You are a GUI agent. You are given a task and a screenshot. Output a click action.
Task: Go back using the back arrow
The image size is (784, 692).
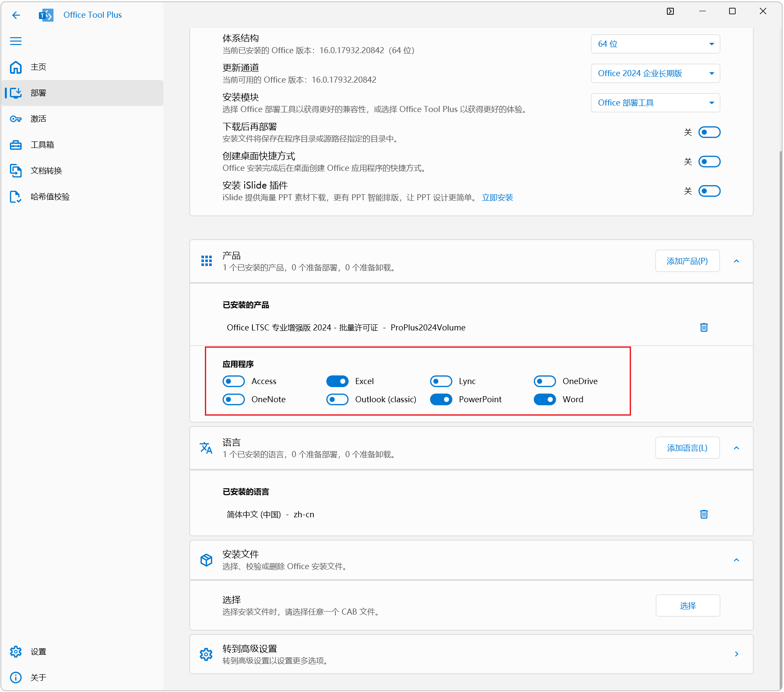(16, 15)
